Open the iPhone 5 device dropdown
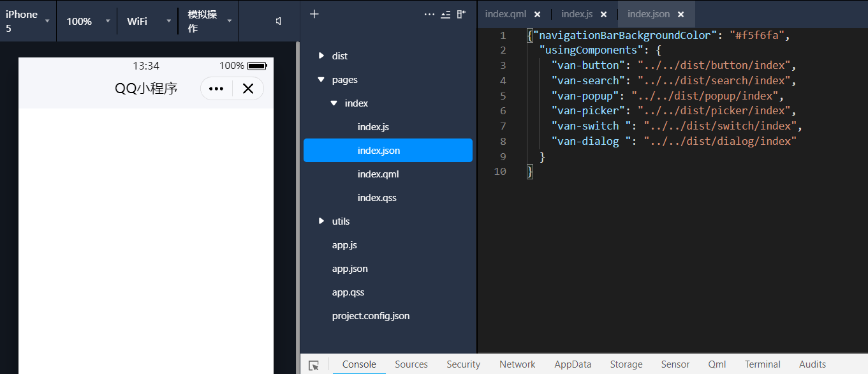The width and height of the screenshot is (868, 374). point(28,21)
